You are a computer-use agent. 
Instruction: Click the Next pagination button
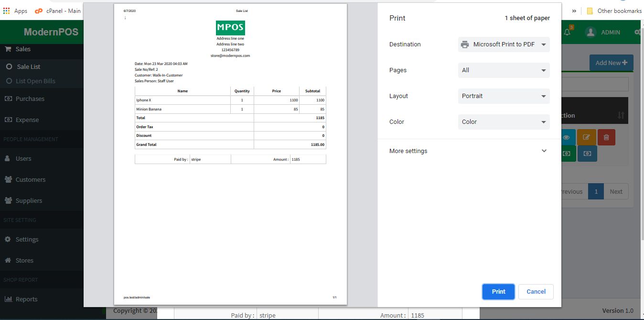(616, 191)
